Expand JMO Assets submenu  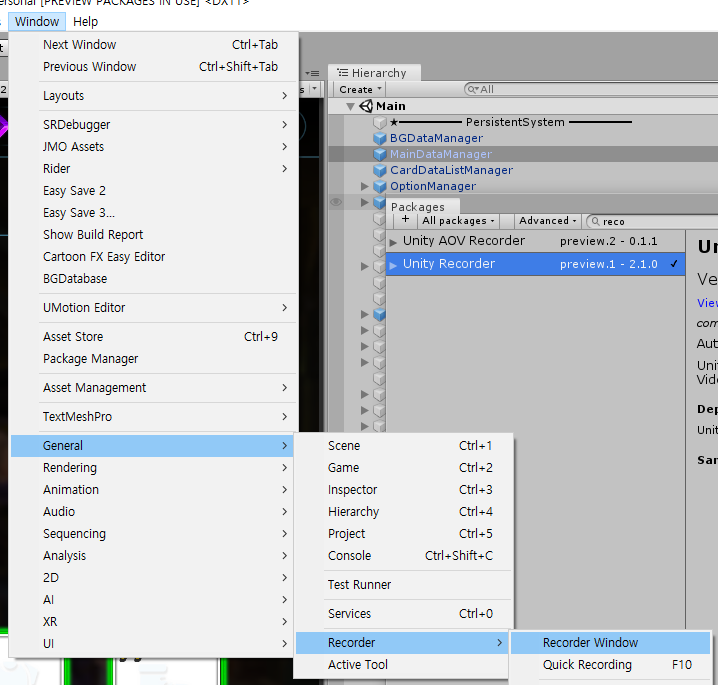(153, 147)
